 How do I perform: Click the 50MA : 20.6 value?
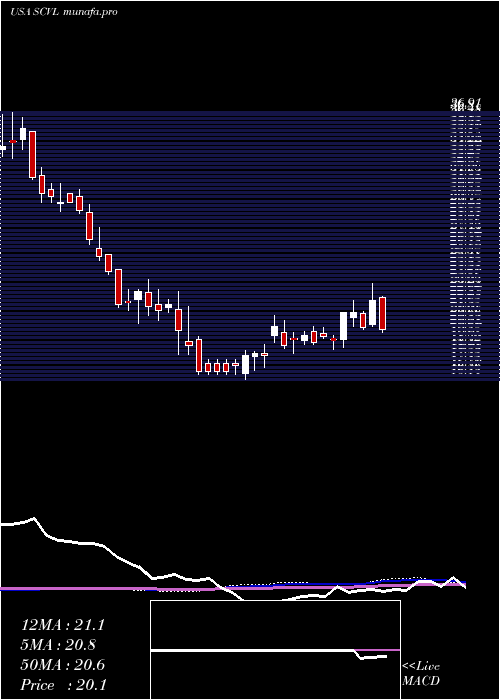coord(62,665)
